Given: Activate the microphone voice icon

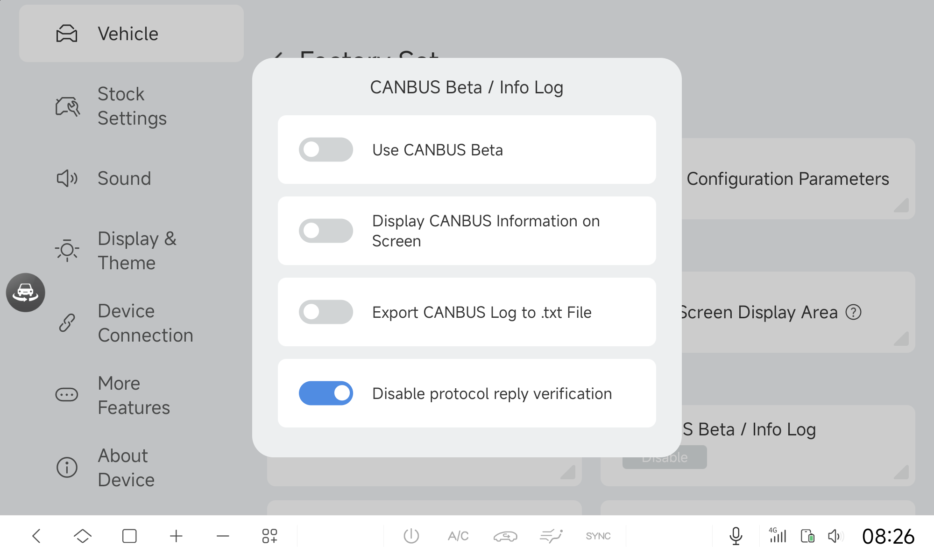Looking at the screenshot, I should click(736, 536).
